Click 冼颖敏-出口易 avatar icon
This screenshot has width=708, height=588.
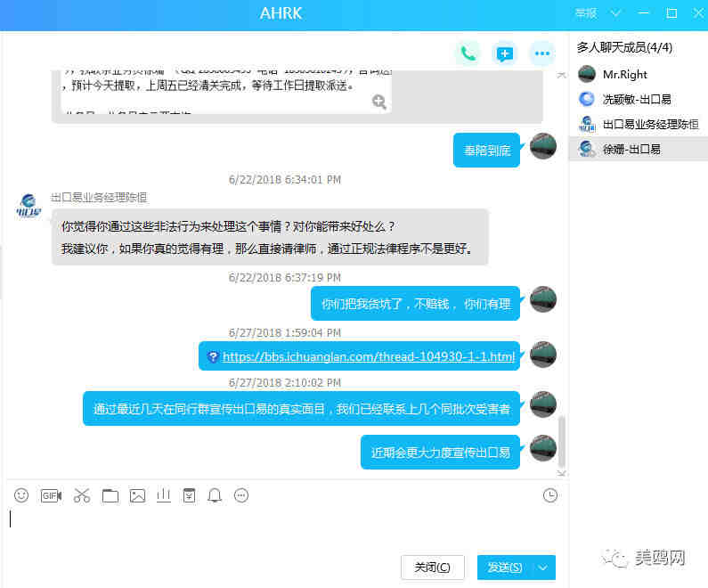pyautogui.click(x=587, y=99)
